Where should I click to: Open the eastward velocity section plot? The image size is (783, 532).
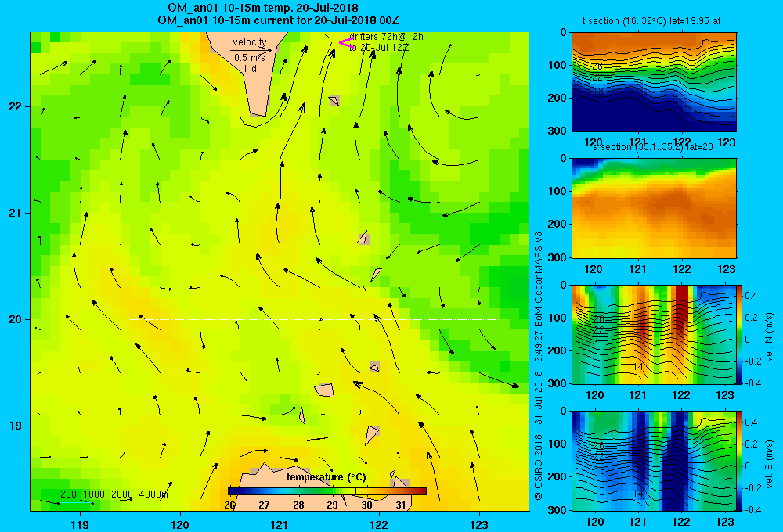pos(654,461)
